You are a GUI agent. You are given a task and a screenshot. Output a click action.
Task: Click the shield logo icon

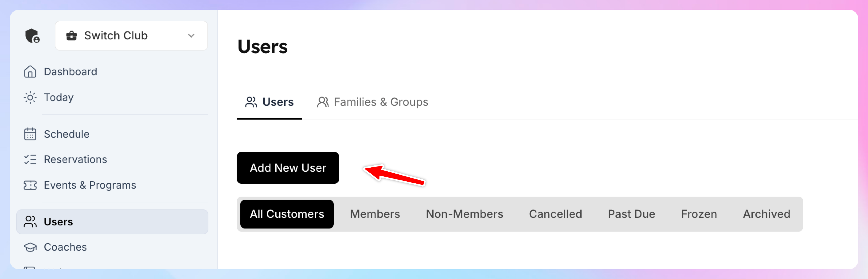pyautogui.click(x=32, y=36)
